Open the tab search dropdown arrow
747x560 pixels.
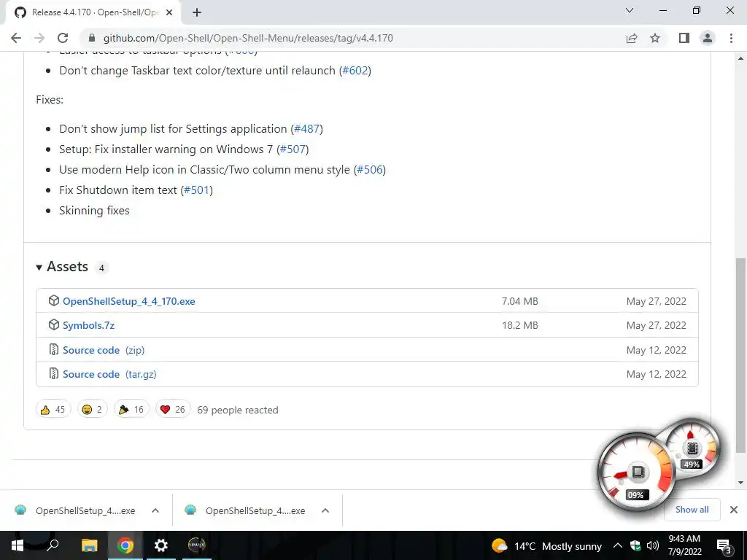630,10
